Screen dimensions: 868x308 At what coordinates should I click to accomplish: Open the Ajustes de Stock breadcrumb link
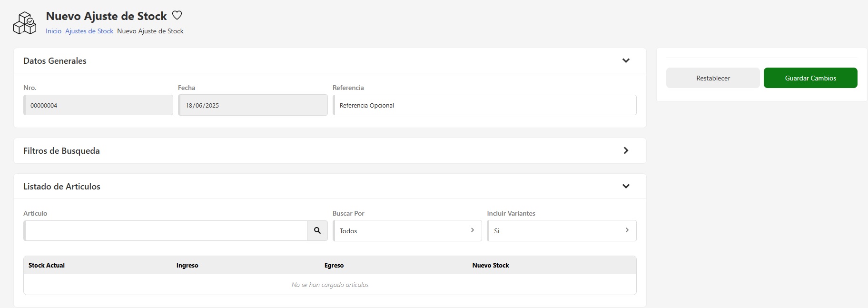click(x=89, y=31)
